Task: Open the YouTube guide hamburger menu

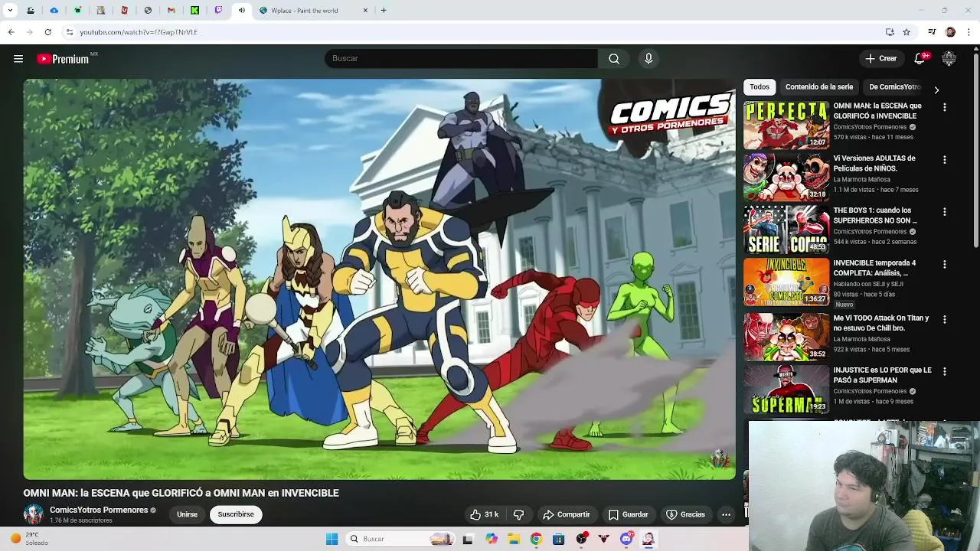Action: [x=18, y=59]
